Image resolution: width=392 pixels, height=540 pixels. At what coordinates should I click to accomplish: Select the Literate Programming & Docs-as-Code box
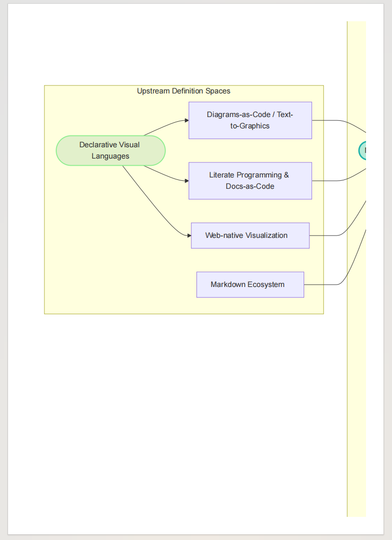[250, 181]
